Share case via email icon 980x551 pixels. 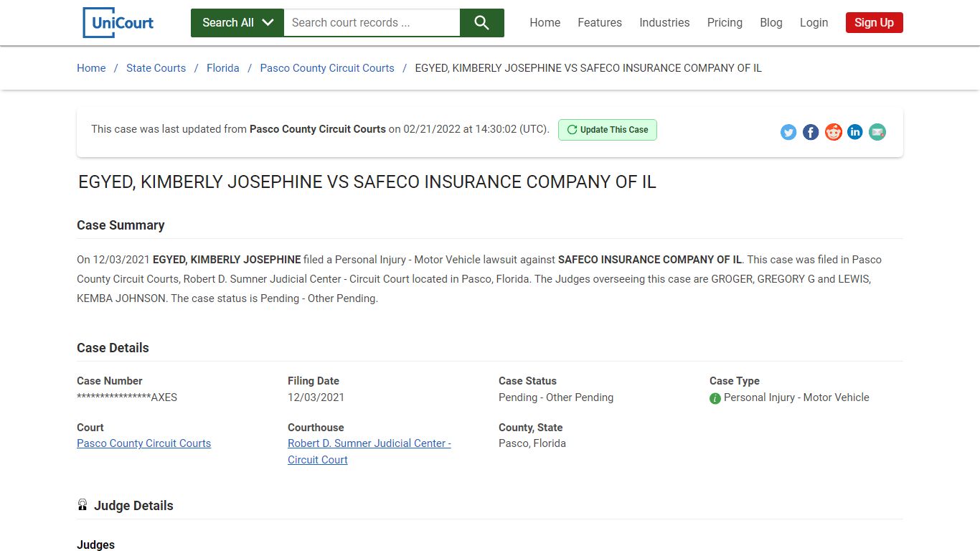pyautogui.click(x=877, y=132)
